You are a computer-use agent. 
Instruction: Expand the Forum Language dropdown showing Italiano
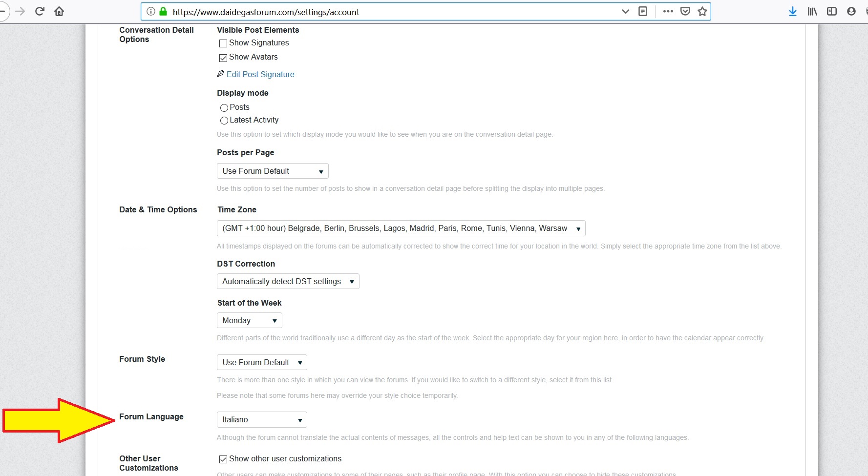pyautogui.click(x=262, y=420)
